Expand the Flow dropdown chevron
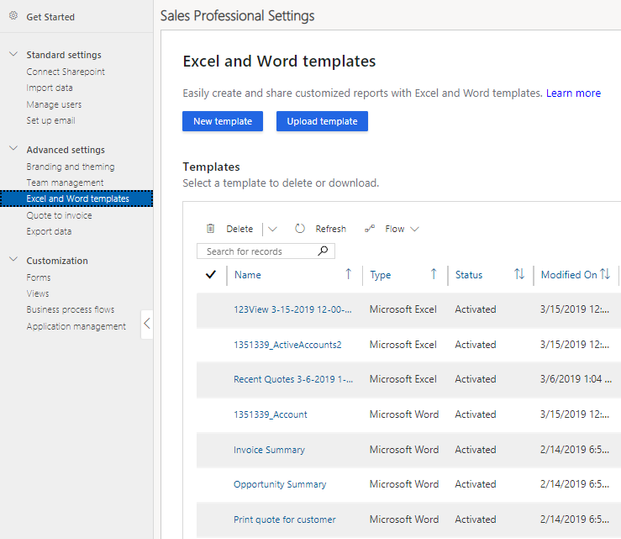621x539 pixels. pyautogui.click(x=415, y=229)
